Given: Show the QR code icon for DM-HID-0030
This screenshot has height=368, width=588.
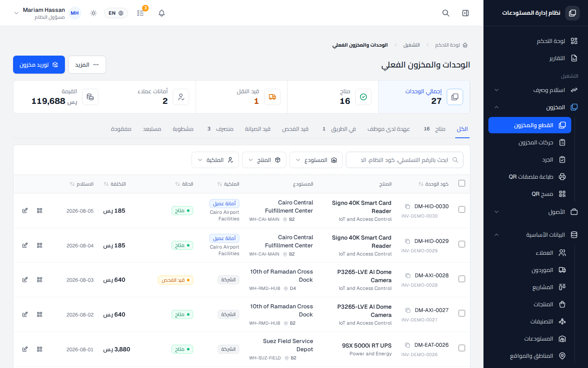Looking at the screenshot, I should (x=40, y=211).
